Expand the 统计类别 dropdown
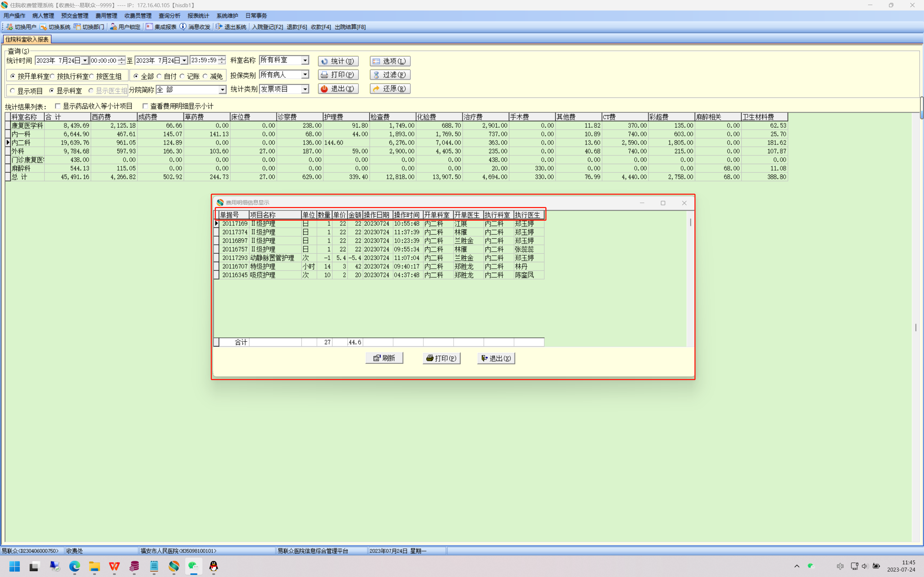The height and width of the screenshot is (577, 924). click(x=305, y=89)
